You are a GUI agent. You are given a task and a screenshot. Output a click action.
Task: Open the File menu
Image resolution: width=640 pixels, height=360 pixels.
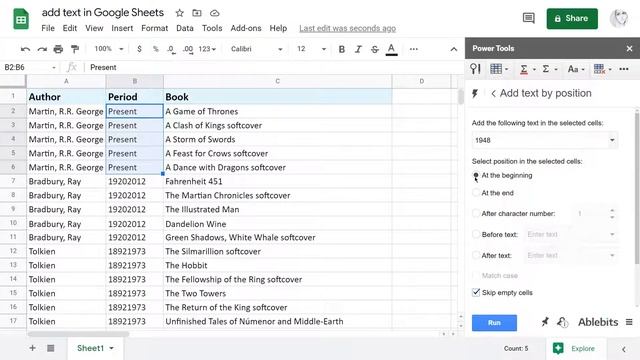48,28
